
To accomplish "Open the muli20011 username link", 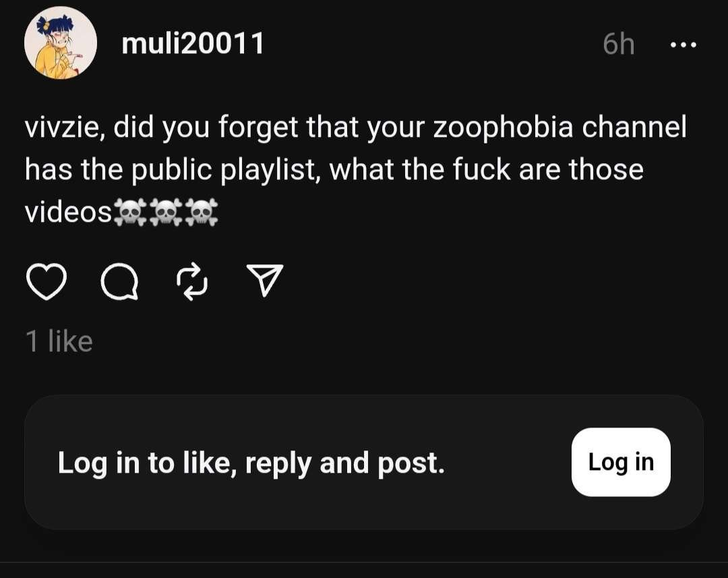I will pos(193,44).
